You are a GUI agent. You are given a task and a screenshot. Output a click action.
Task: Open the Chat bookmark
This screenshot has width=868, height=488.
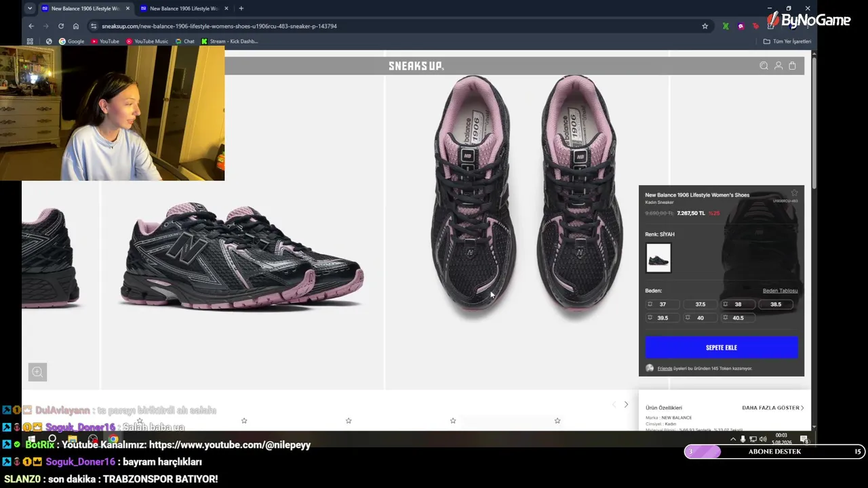tap(184, 41)
